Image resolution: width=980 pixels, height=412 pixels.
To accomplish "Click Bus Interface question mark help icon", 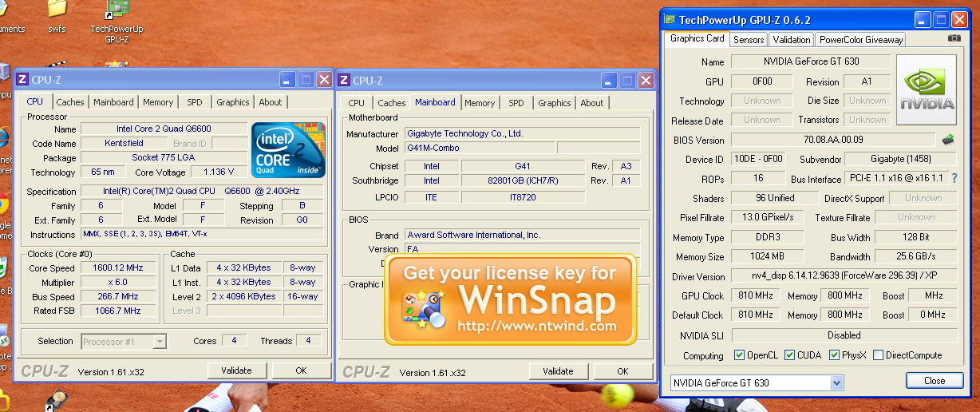I will (x=954, y=179).
